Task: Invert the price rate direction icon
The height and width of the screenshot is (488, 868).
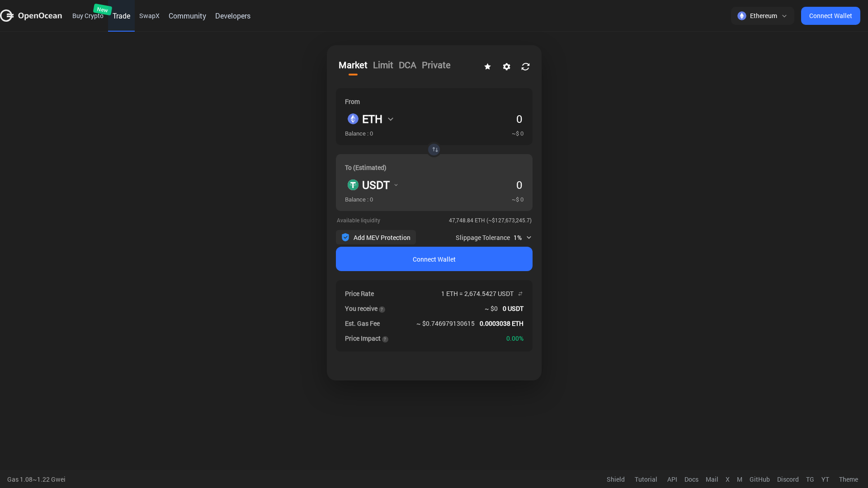Action: [520, 294]
